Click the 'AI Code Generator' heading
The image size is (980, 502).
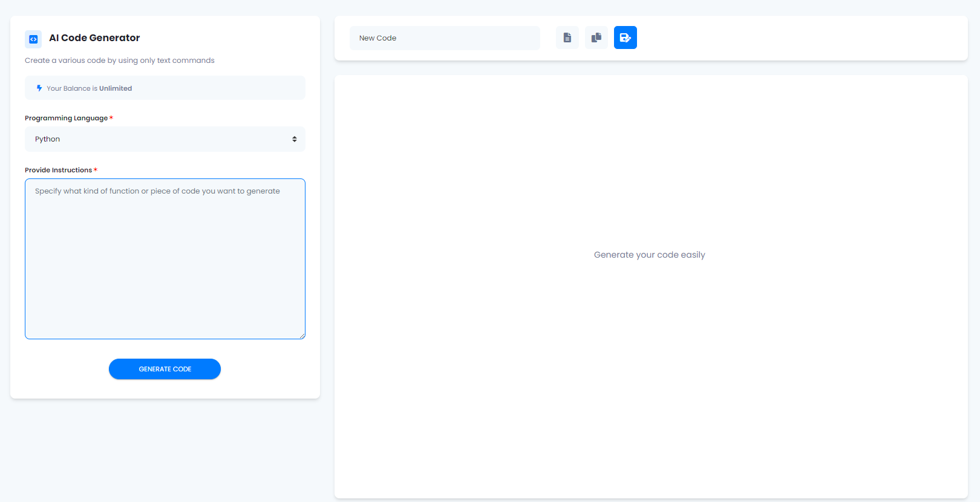tap(94, 37)
